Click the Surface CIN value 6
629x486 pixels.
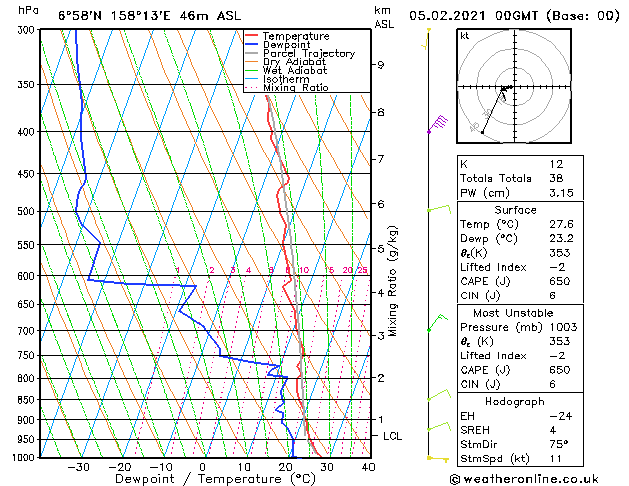point(553,296)
